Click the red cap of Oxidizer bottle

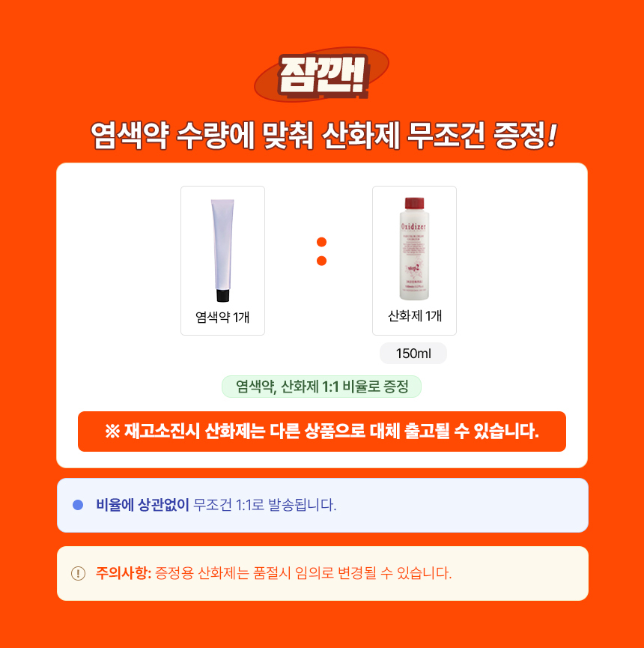(x=414, y=203)
